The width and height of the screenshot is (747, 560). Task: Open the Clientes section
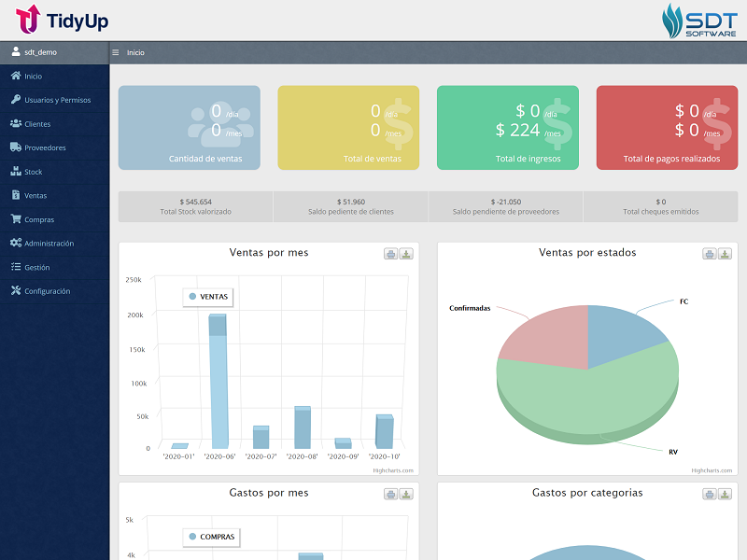pyautogui.click(x=55, y=124)
